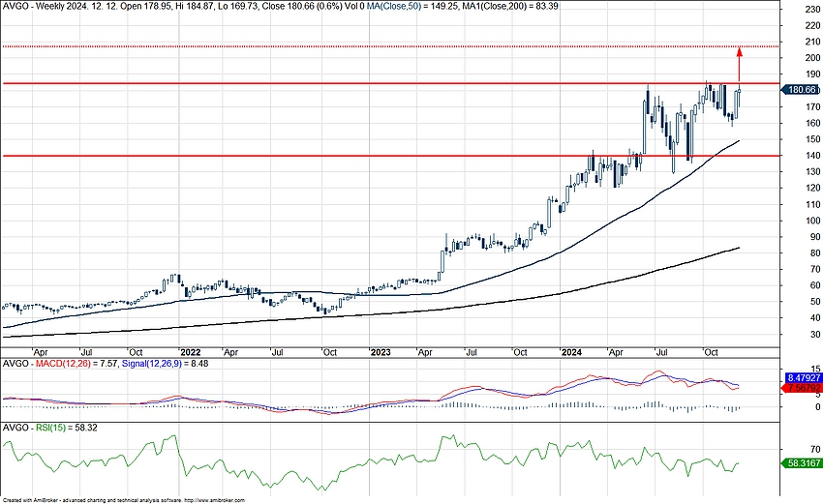
Task: Click the 2024 year label on time axis
Action: tap(571, 352)
